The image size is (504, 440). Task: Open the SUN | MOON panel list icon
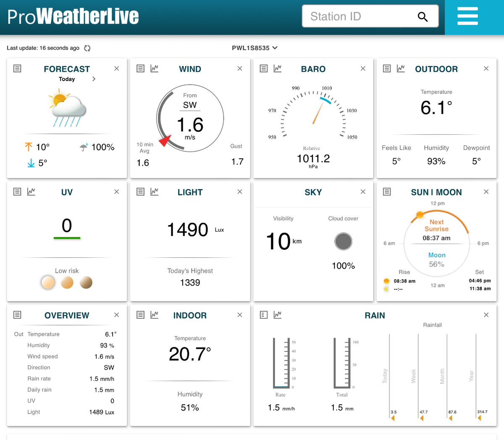click(387, 192)
